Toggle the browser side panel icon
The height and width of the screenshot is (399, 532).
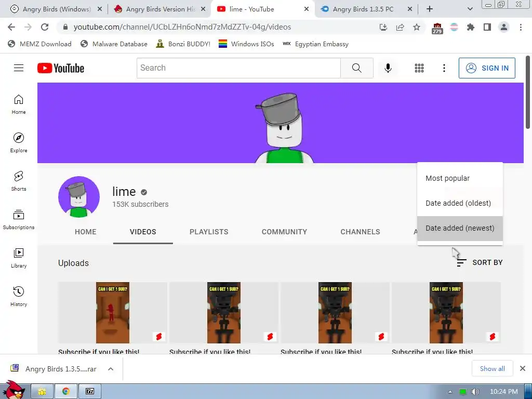point(487,27)
